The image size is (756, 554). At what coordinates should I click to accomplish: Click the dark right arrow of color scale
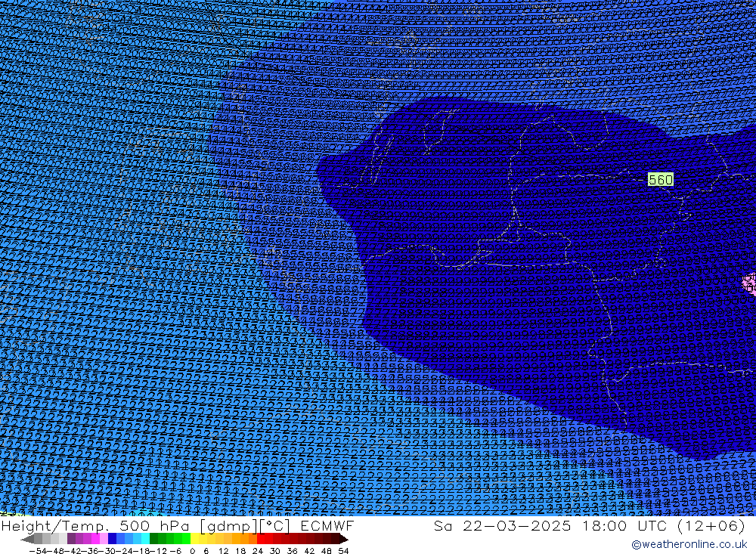pyautogui.click(x=343, y=539)
